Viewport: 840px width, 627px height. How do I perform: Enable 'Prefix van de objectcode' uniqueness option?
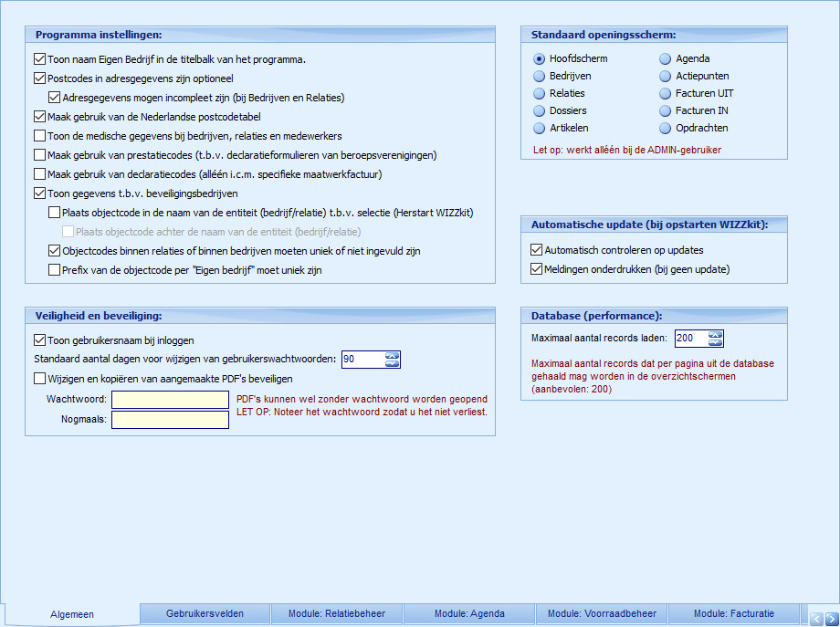tap(55, 269)
